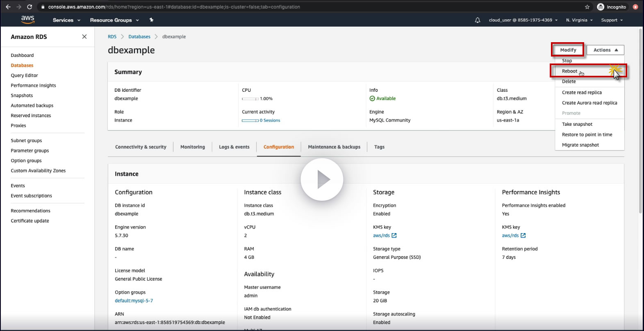Click the external link icon beside Storage KMS key

[x=394, y=236]
